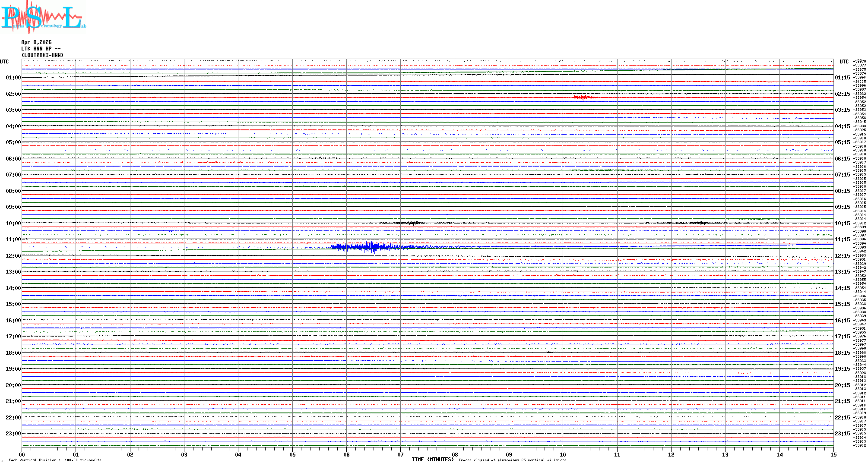868x466 pixels.
Task: Click the UTC label at top right
Action: pyautogui.click(x=844, y=62)
